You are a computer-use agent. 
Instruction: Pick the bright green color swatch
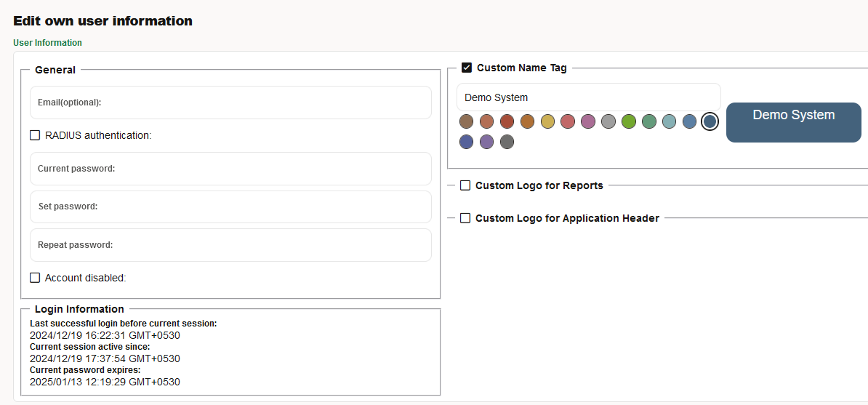pyautogui.click(x=629, y=121)
